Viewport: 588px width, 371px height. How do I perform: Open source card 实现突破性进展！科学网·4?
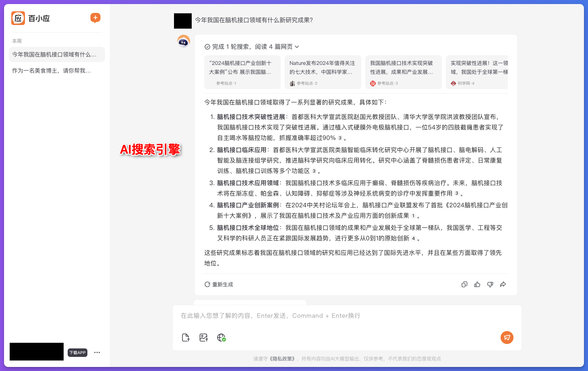click(x=477, y=72)
